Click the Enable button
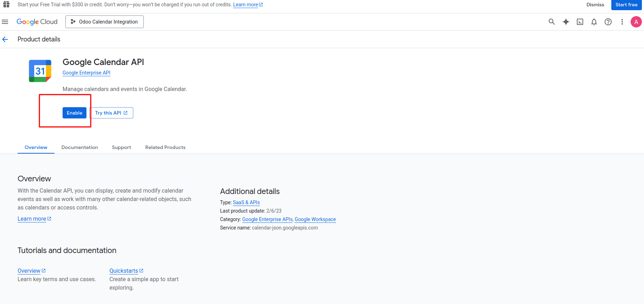The height and width of the screenshot is (304, 644). [75, 113]
